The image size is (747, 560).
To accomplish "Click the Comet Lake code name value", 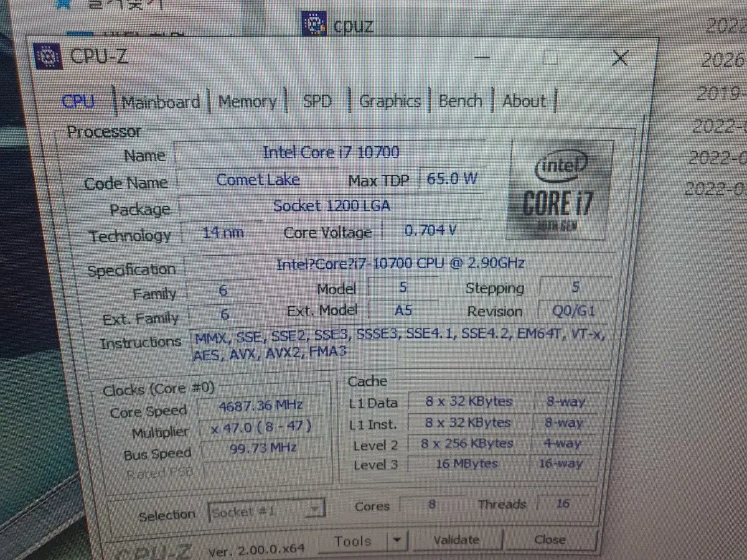I will pos(258,180).
